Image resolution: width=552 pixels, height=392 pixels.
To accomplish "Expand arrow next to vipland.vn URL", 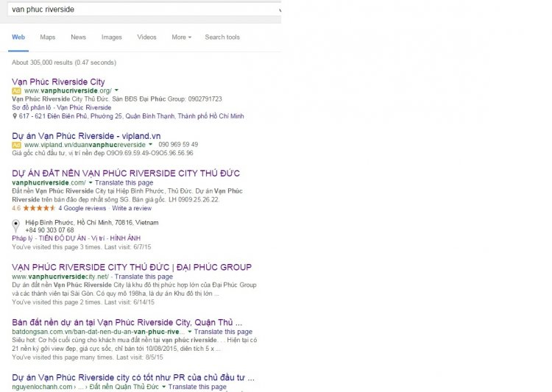I will coord(151,145).
